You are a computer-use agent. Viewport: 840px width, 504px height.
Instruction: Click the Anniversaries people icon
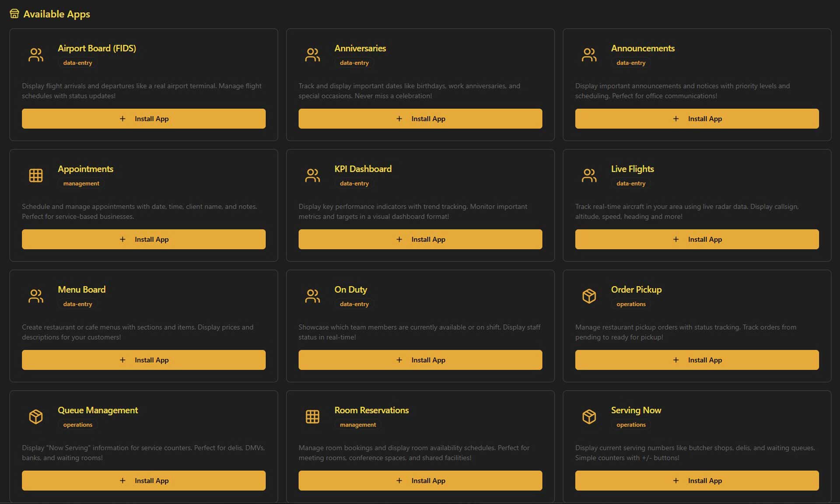click(x=313, y=55)
